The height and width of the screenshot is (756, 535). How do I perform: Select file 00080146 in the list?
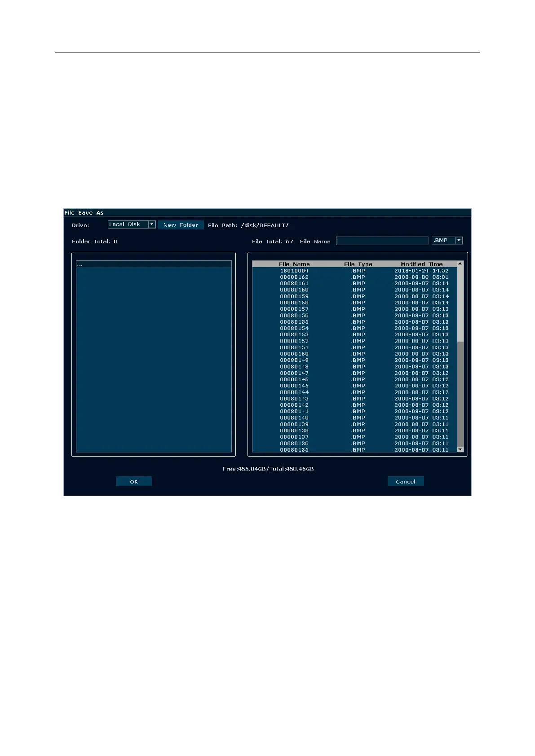coord(354,379)
